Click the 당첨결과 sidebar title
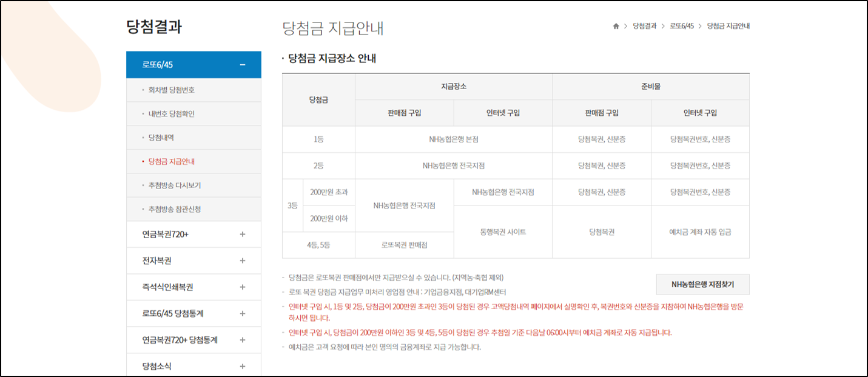The height and width of the screenshot is (377, 868). (x=154, y=27)
